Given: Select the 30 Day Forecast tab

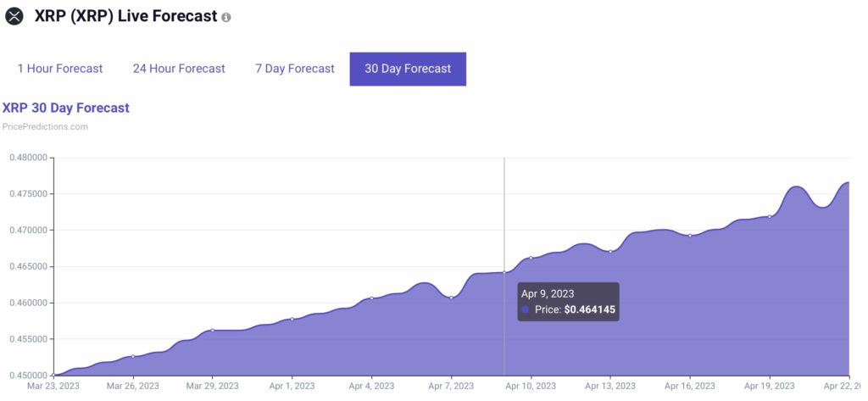Looking at the screenshot, I should (408, 69).
